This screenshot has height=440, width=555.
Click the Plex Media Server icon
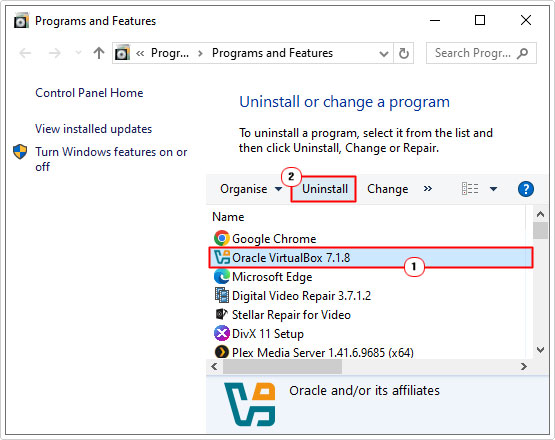(222, 352)
